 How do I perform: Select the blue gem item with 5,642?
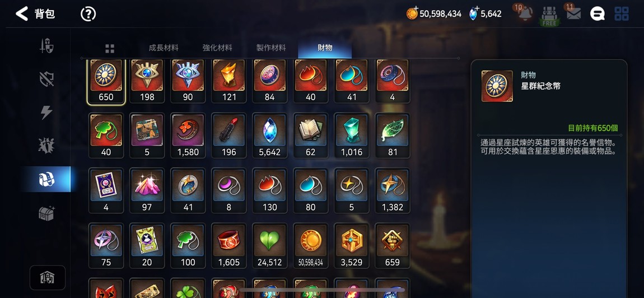click(270, 135)
